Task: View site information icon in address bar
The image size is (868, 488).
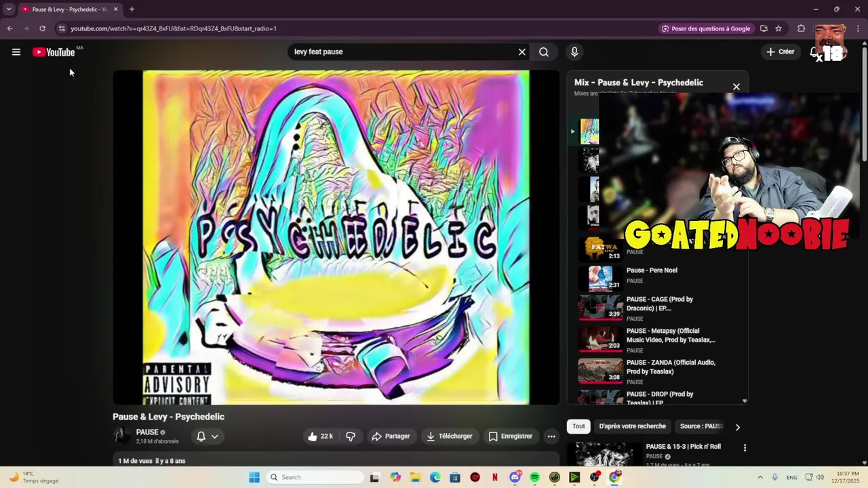Action: pyautogui.click(x=62, y=28)
